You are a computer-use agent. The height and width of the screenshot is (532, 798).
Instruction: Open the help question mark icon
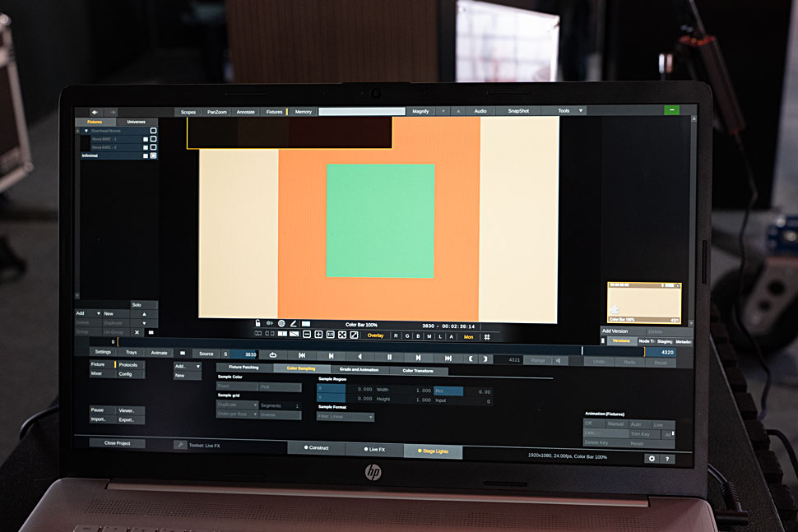tap(667, 459)
